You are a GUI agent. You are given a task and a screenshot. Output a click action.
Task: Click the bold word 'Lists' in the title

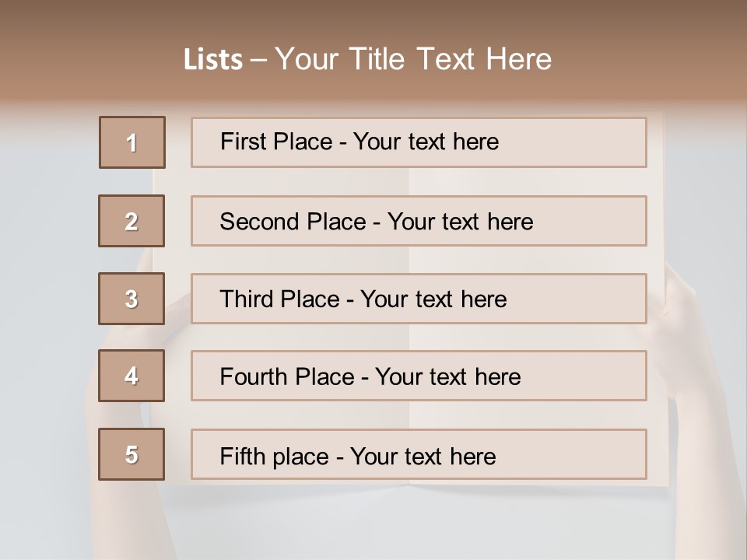coord(213,60)
